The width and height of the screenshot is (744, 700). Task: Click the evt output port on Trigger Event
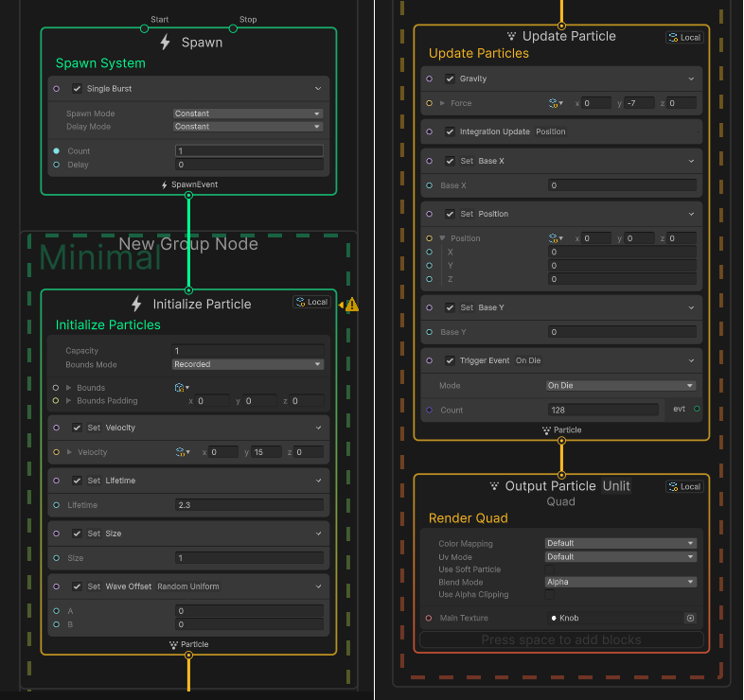(697, 409)
